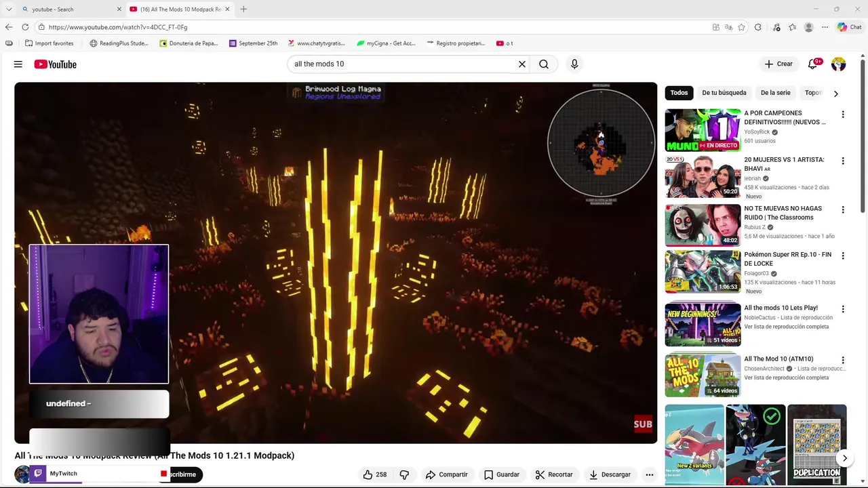Click the channel avatar below the title
Image resolution: width=868 pixels, height=488 pixels.
tap(22, 474)
